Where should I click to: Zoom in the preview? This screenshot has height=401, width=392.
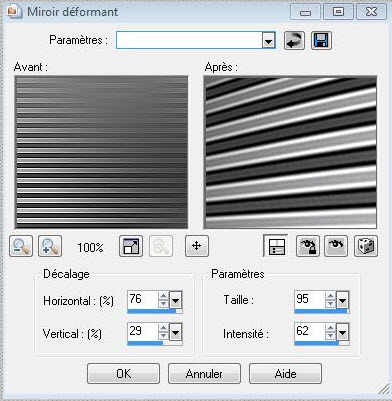coord(50,246)
